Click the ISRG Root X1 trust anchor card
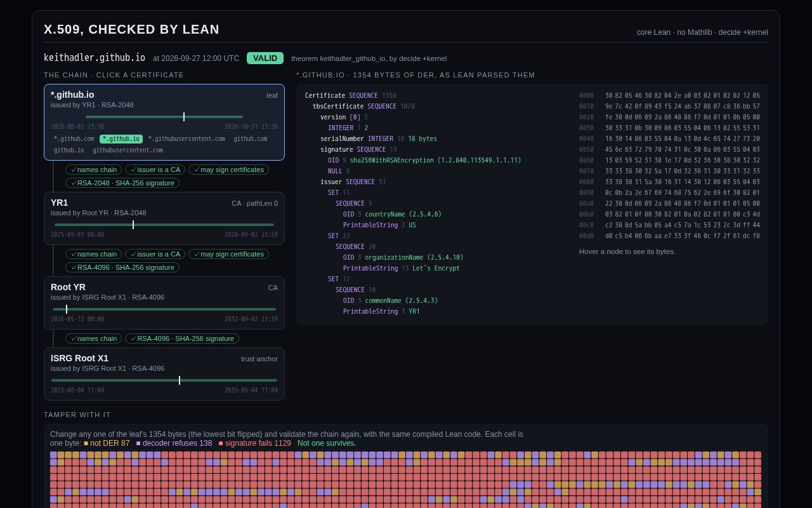Image resolution: width=812 pixels, height=508 pixels. [x=164, y=374]
